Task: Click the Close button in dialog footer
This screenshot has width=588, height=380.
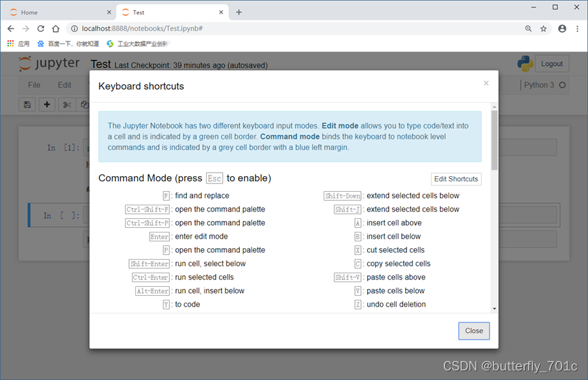Action: pyautogui.click(x=474, y=331)
